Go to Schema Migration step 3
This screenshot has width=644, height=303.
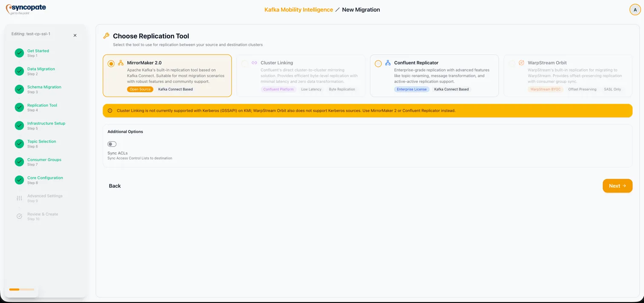pos(44,89)
